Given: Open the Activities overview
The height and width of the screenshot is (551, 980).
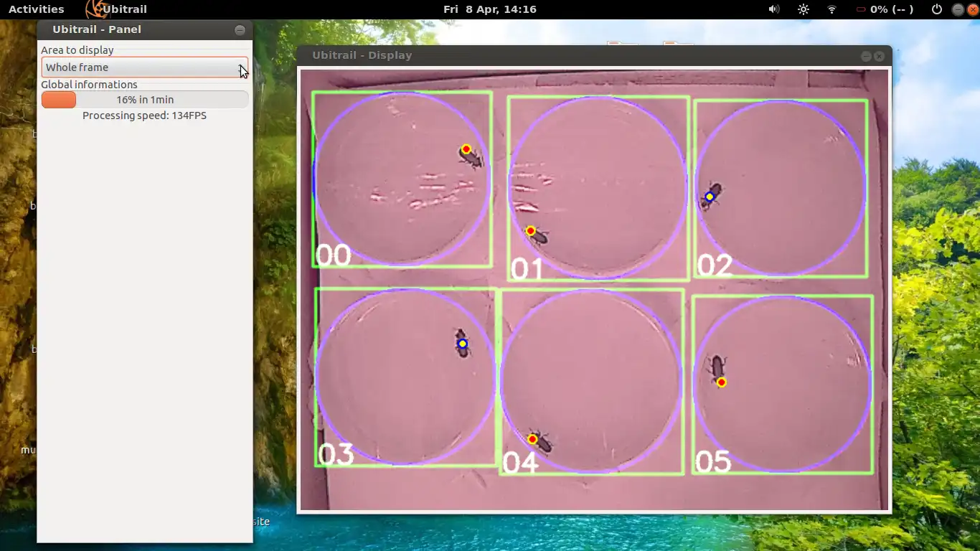Looking at the screenshot, I should [36, 9].
